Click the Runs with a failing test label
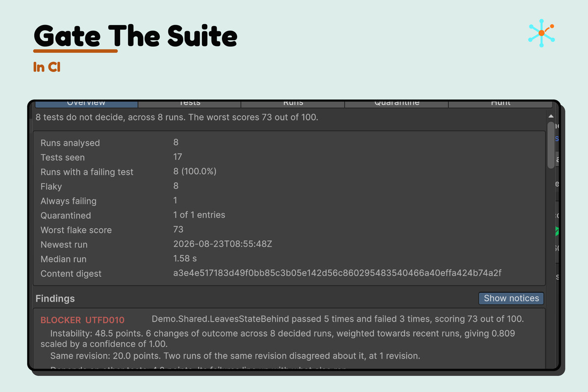This screenshot has width=588, height=392. click(x=87, y=172)
